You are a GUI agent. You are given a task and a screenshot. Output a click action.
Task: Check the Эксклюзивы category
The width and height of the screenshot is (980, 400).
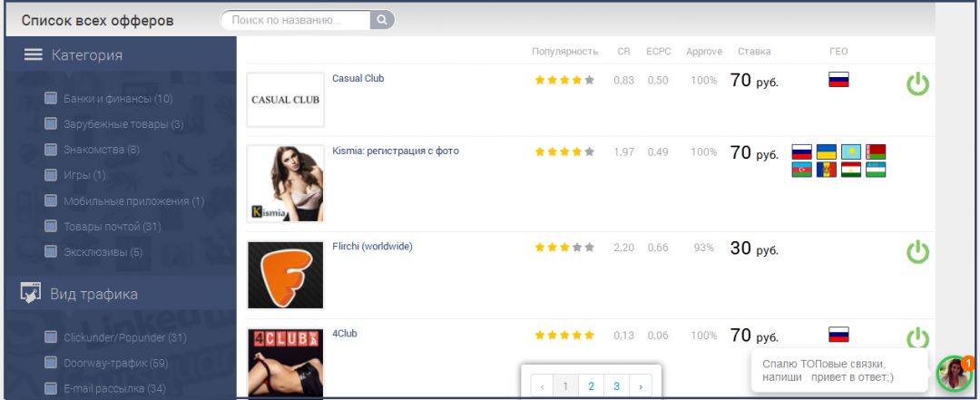click(x=51, y=252)
